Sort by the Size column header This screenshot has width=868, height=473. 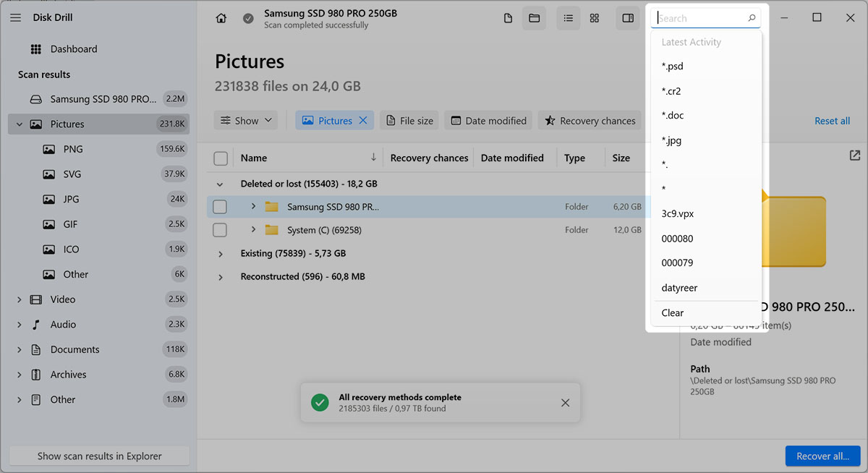tap(621, 158)
